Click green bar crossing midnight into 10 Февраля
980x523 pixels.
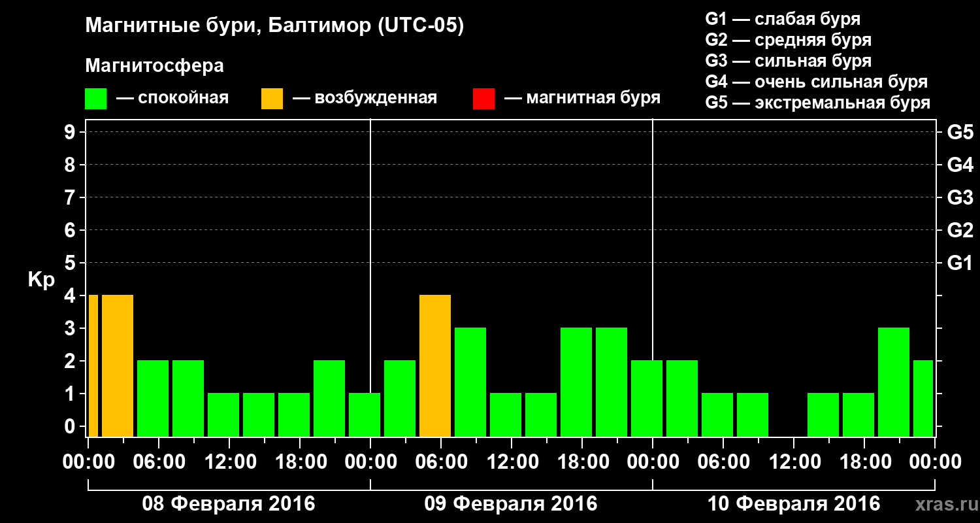click(647, 398)
